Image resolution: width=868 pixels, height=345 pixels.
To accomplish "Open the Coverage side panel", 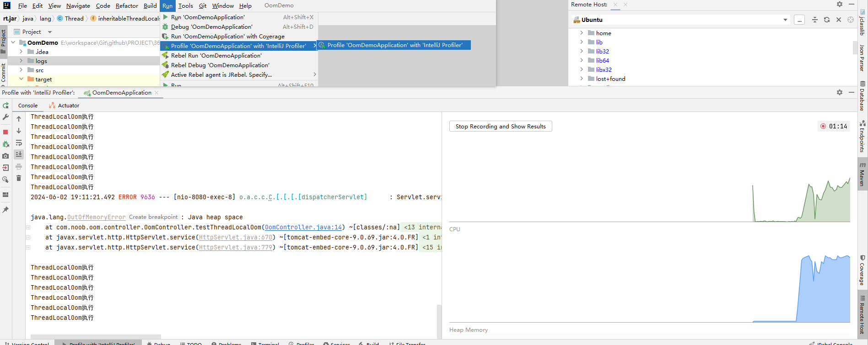I will [863, 271].
